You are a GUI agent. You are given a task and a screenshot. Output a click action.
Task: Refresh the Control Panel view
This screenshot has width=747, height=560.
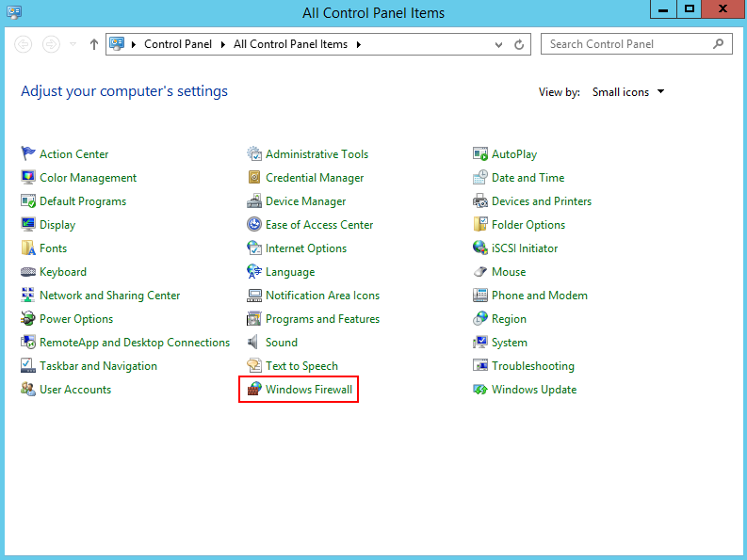click(519, 45)
